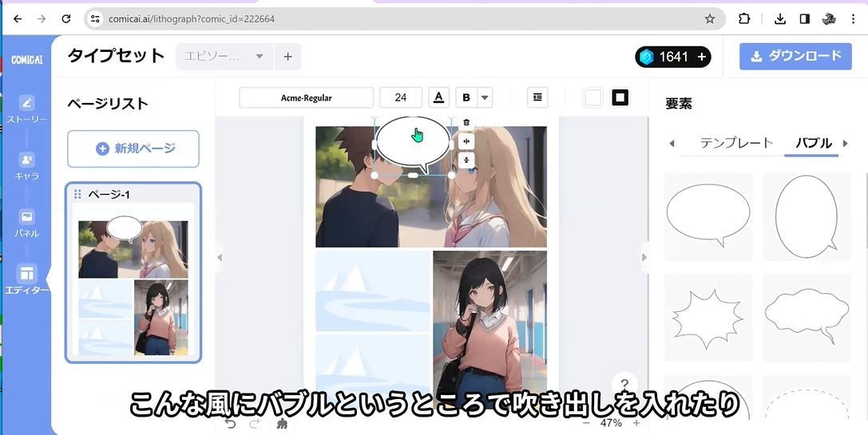
Task: Select the black outline color swatch
Action: pos(620,98)
